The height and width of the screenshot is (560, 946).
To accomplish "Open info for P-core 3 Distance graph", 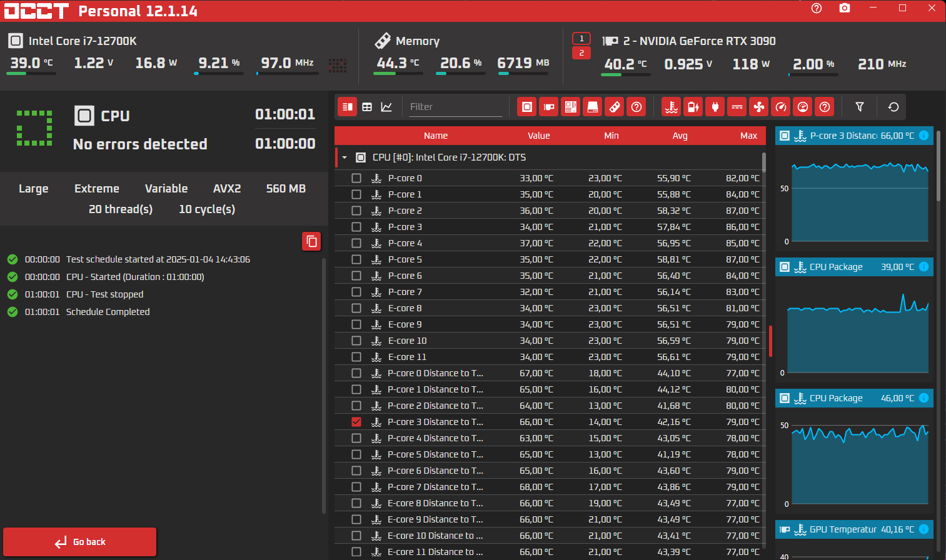I will tap(923, 136).
